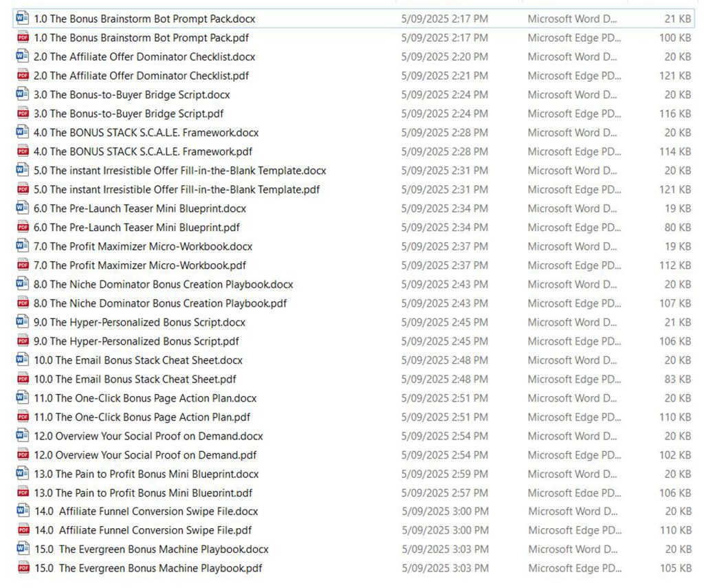The height and width of the screenshot is (588, 704).
Task: Click Microsoft Edge PD... type for 10.0 Email Bonus pdf
Action: tap(574, 379)
